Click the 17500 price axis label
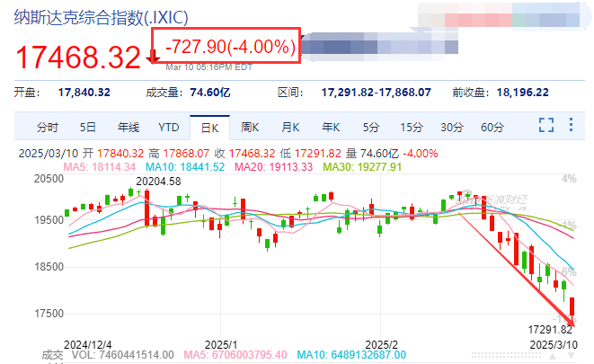 click(49, 314)
